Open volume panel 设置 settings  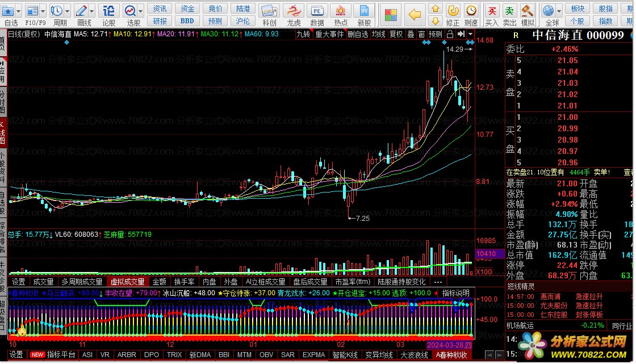click(x=18, y=282)
